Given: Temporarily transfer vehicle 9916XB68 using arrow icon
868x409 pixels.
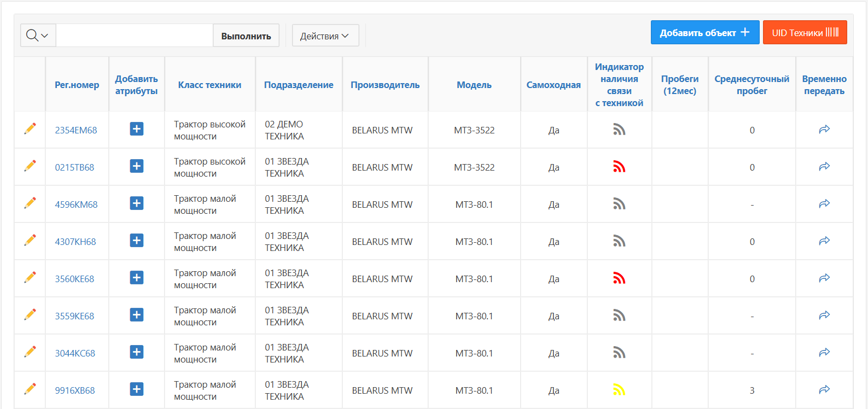Looking at the screenshot, I should click(824, 390).
